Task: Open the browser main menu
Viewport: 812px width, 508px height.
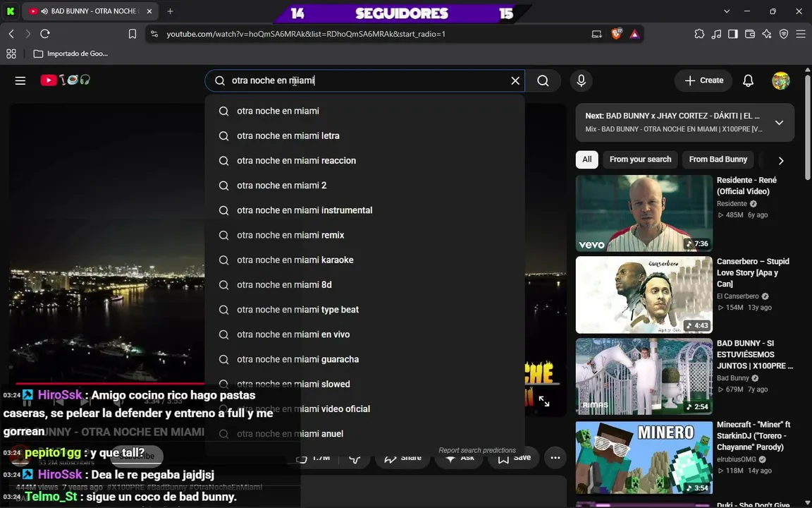Action: pos(801,34)
